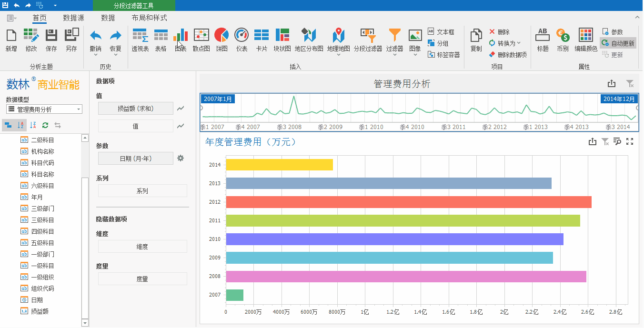Select the 机构名称 field in list
Image resolution: width=644 pixels, height=328 pixels.
(x=42, y=151)
